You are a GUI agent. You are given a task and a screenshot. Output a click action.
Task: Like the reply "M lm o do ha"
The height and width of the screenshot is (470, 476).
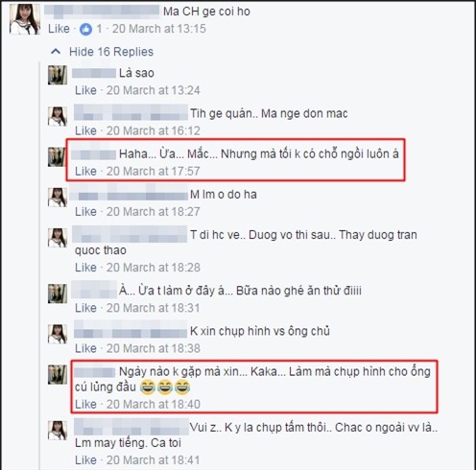pos(85,212)
